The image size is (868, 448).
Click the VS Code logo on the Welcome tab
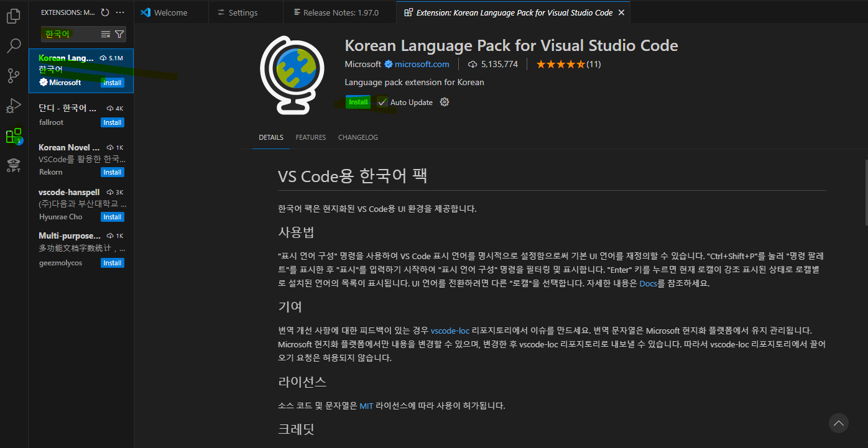pos(146,12)
